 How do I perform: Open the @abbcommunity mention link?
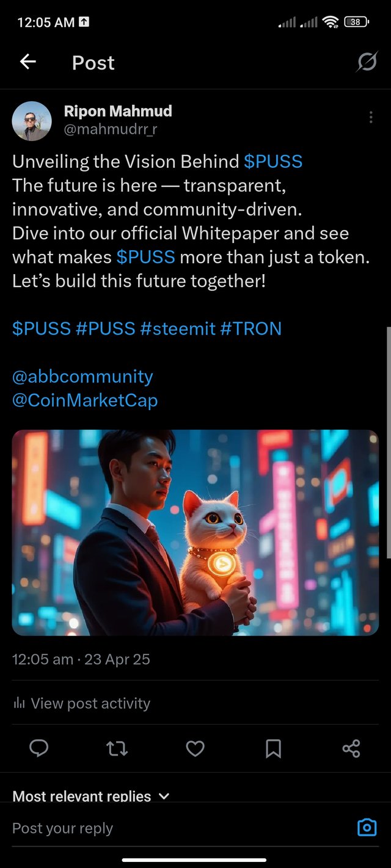[82, 377]
